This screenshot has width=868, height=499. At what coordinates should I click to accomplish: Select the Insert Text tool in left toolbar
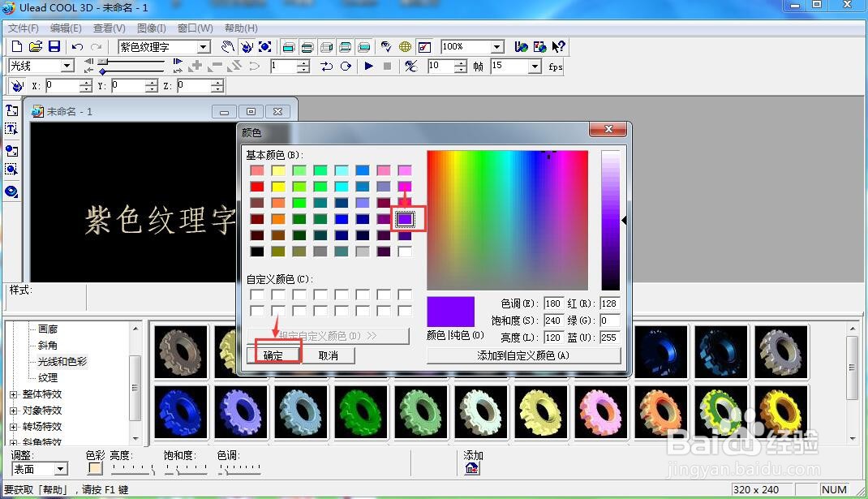11,111
